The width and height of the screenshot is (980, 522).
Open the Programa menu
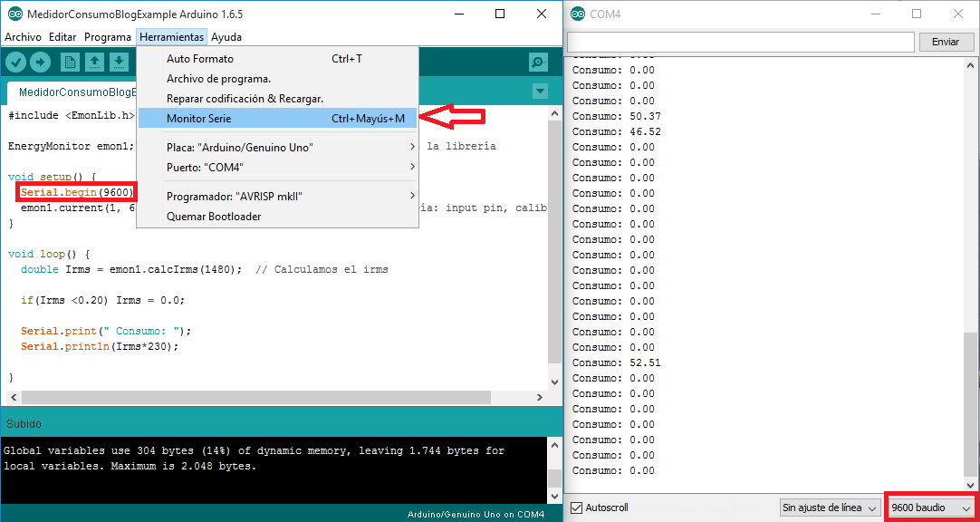[108, 37]
